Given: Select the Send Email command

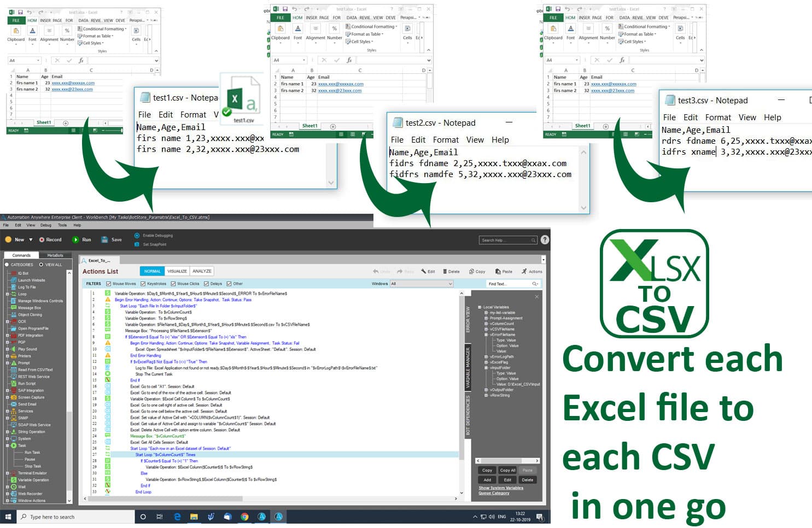Looking at the screenshot, I should pos(24,404).
